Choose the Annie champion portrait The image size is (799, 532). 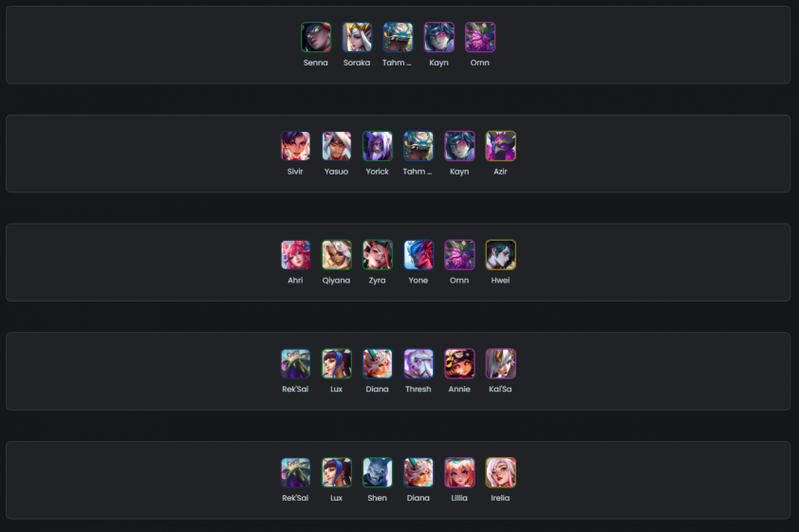[x=459, y=363]
